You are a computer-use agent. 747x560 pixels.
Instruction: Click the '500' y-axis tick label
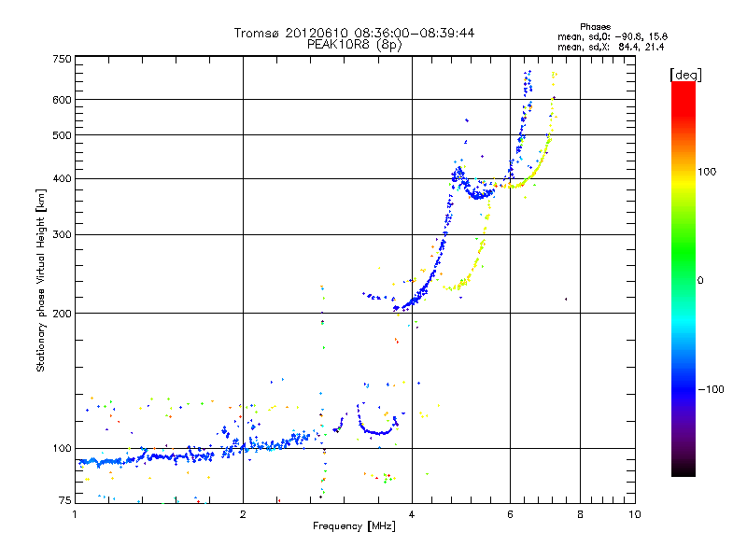click(62, 135)
